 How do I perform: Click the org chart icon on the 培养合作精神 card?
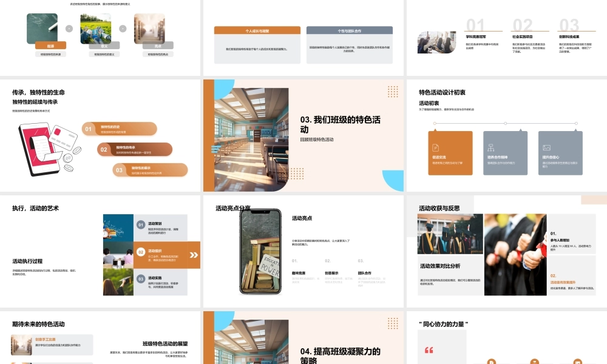pyautogui.click(x=491, y=148)
